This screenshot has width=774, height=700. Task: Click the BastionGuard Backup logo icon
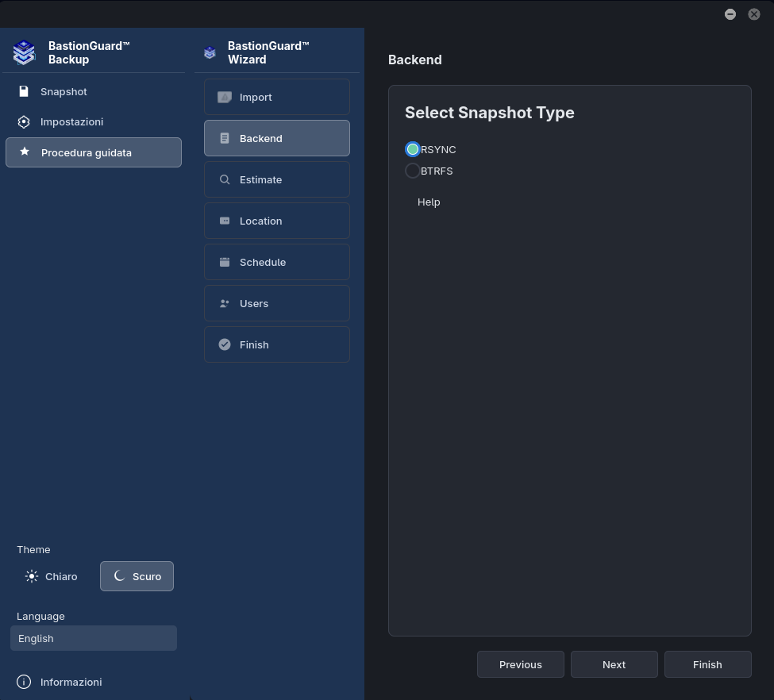pyautogui.click(x=24, y=52)
